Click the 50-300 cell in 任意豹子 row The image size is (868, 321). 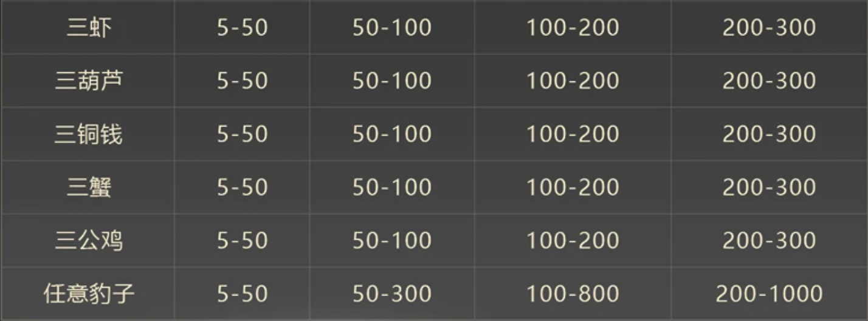click(392, 294)
